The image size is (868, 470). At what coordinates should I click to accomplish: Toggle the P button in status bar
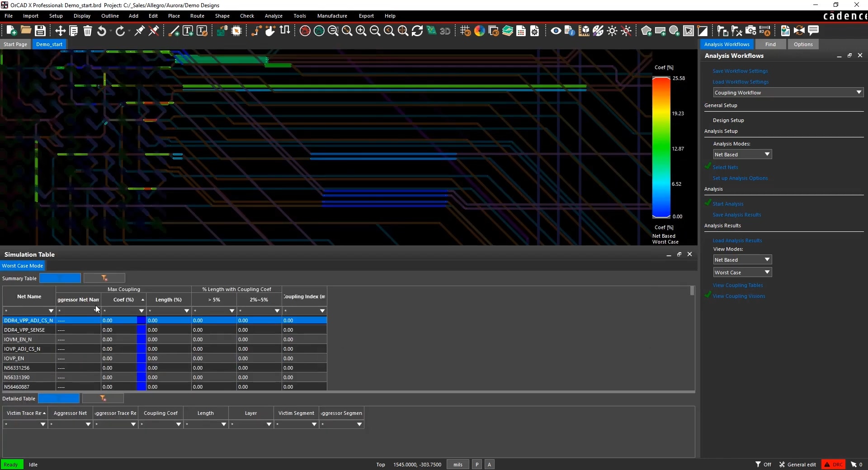coord(477,465)
